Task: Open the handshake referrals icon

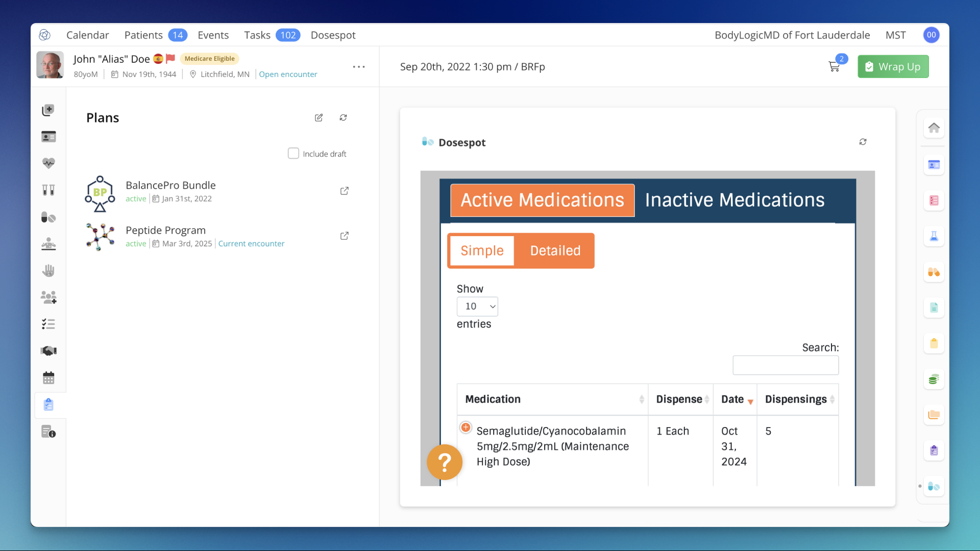Action: 48,350
